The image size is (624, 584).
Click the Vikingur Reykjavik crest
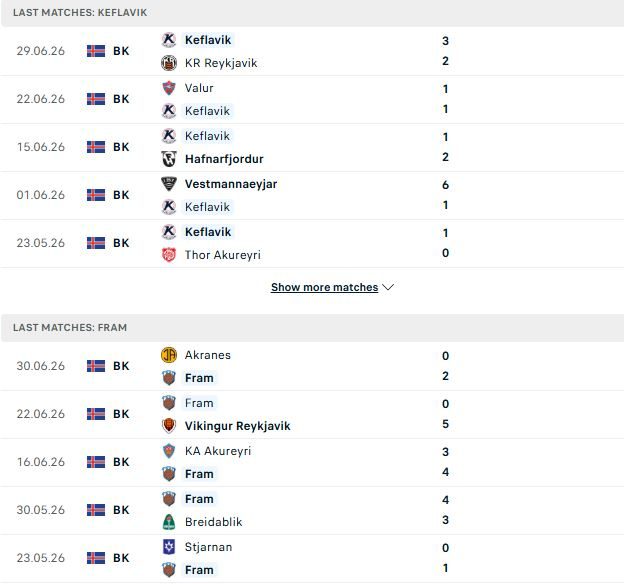169,426
